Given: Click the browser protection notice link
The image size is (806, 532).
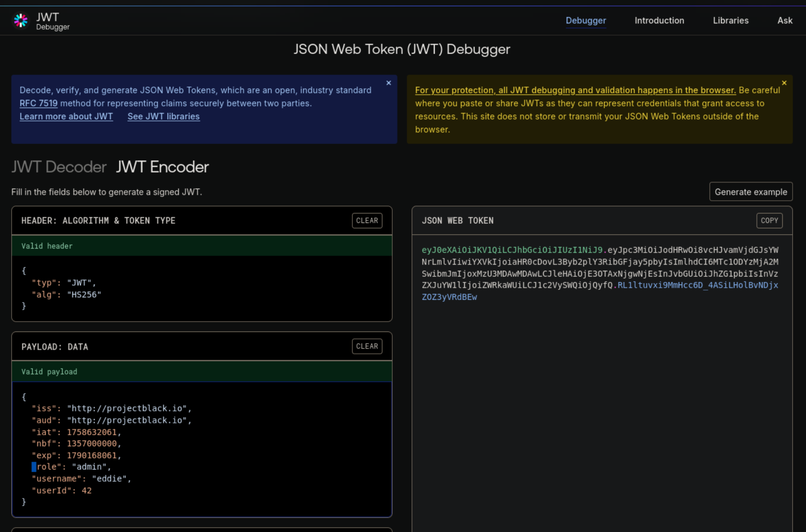Looking at the screenshot, I should tap(575, 90).
